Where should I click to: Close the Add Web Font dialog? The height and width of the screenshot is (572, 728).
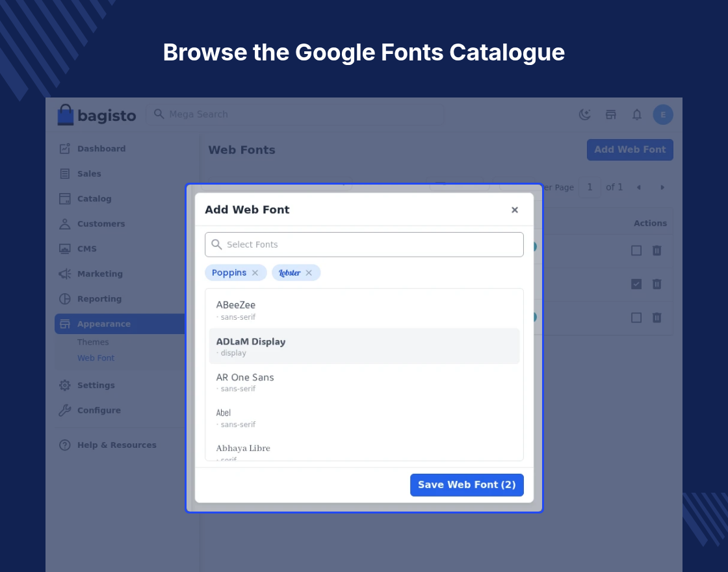click(514, 210)
